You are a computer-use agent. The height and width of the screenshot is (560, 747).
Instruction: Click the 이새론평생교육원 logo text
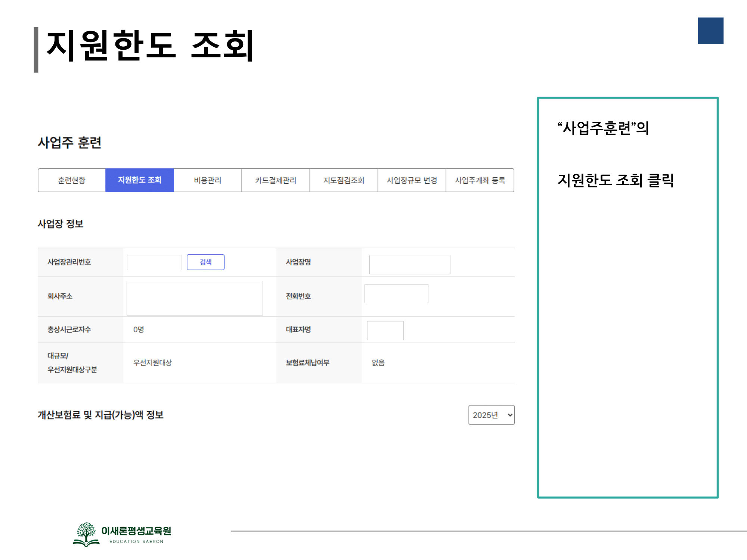[x=136, y=531]
